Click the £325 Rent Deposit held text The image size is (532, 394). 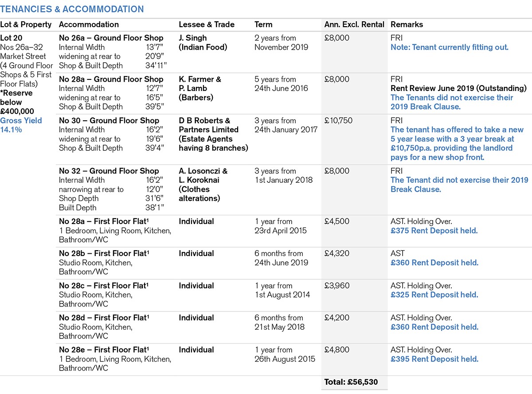point(434,295)
